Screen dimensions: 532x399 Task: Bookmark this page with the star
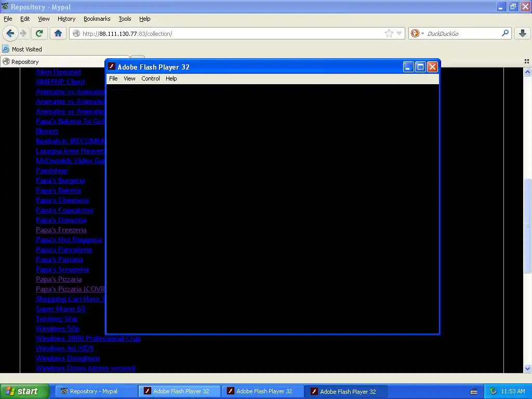click(389, 33)
